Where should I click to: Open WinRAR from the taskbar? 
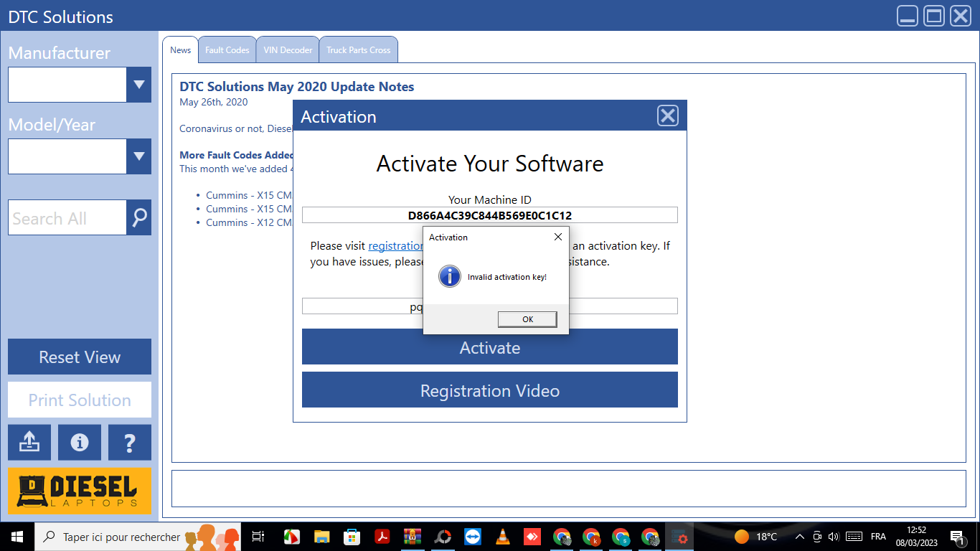[413, 537]
